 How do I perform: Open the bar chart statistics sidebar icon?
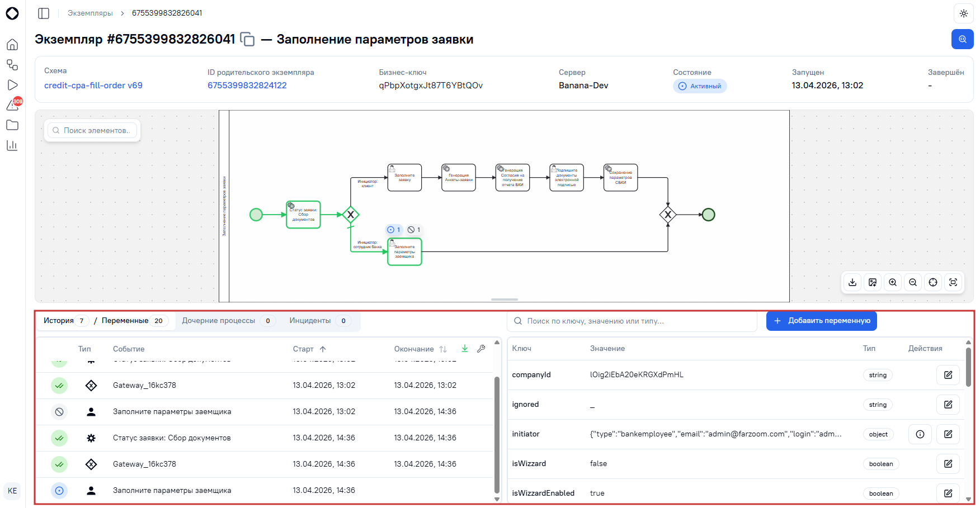pyautogui.click(x=12, y=145)
